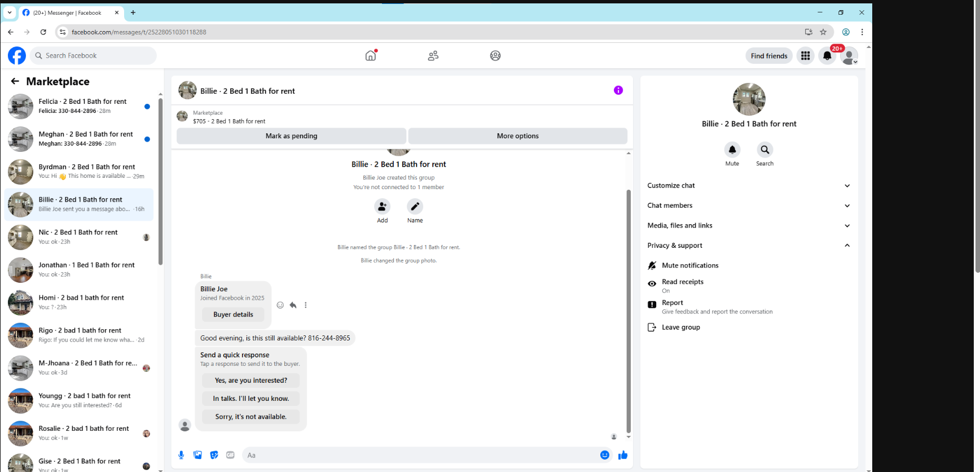Open Rosalie conversation in list
Viewport: 980px width, 472px height.
point(79,434)
